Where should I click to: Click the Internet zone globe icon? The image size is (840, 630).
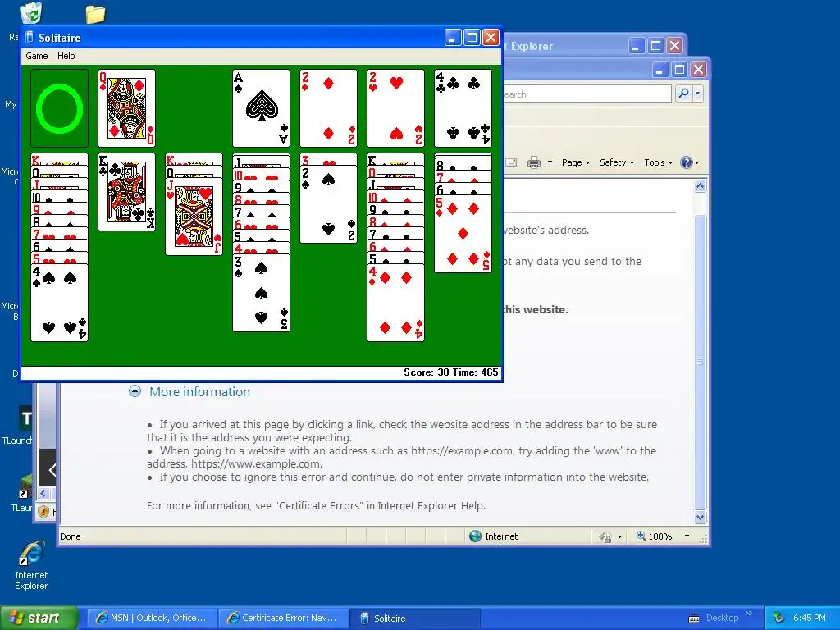[475, 536]
